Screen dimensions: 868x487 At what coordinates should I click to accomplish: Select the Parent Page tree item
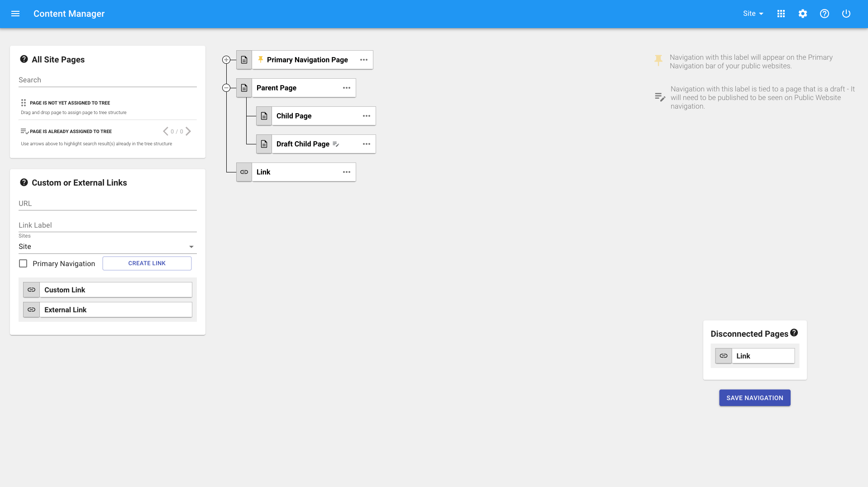point(296,88)
